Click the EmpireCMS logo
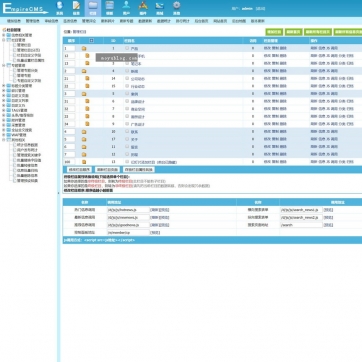Image resolution: width=362 pixels, height=362 pixels. 25,9
